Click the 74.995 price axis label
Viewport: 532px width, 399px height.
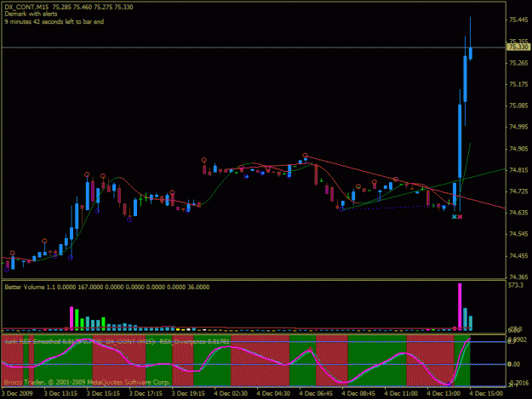518,127
